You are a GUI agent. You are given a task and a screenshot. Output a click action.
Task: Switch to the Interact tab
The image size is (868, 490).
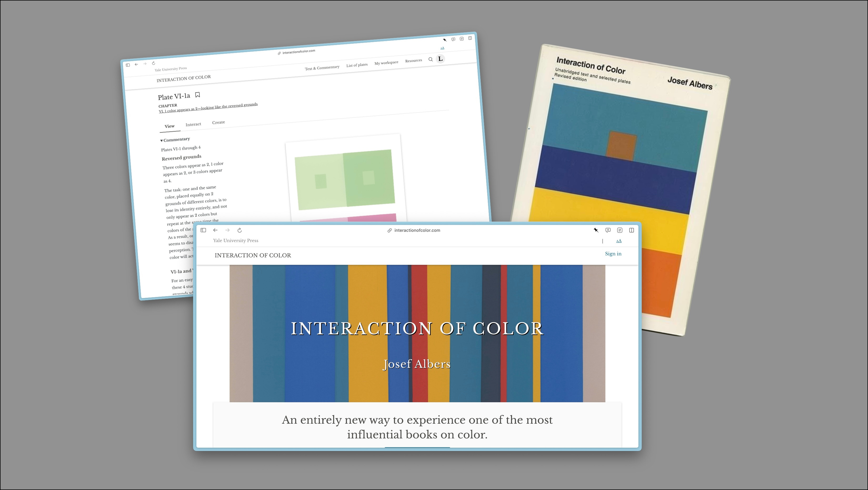point(193,124)
